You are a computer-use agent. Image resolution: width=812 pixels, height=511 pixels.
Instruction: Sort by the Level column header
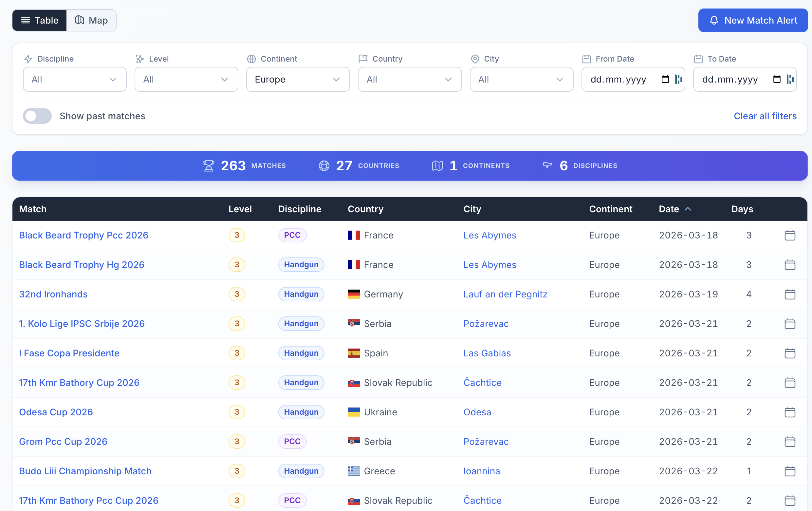pos(240,209)
